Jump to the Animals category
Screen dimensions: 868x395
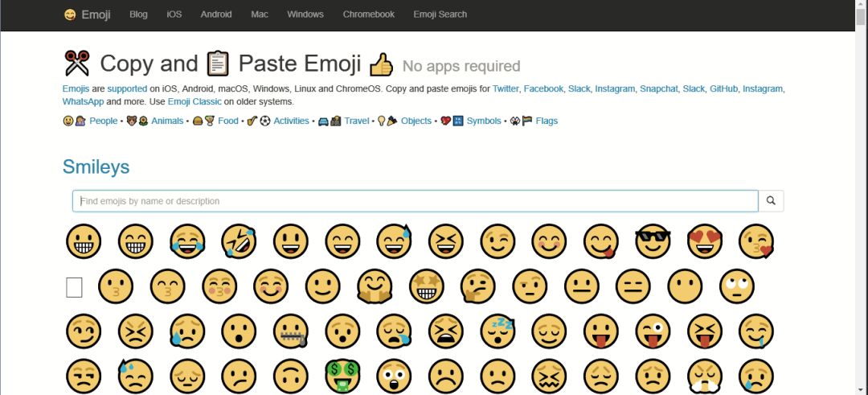click(167, 121)
